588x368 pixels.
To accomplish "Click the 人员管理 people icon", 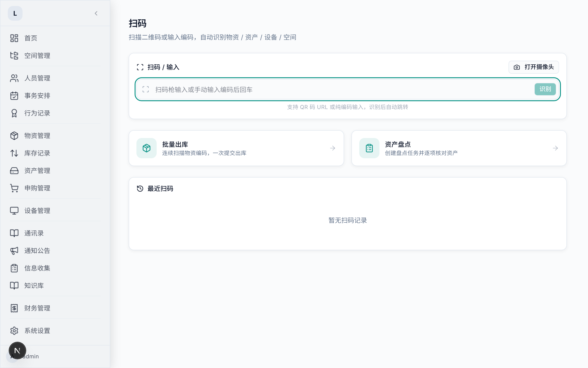I will tap(14, 78).
